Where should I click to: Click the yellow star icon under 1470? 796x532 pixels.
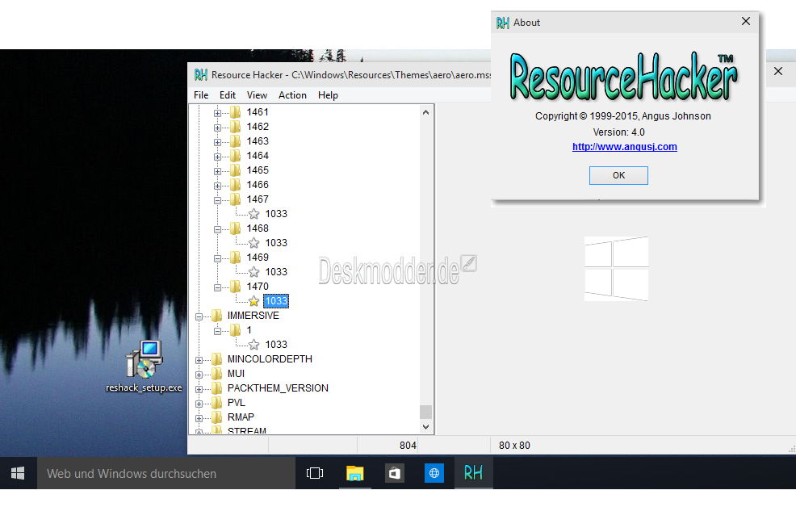(253, 301)
